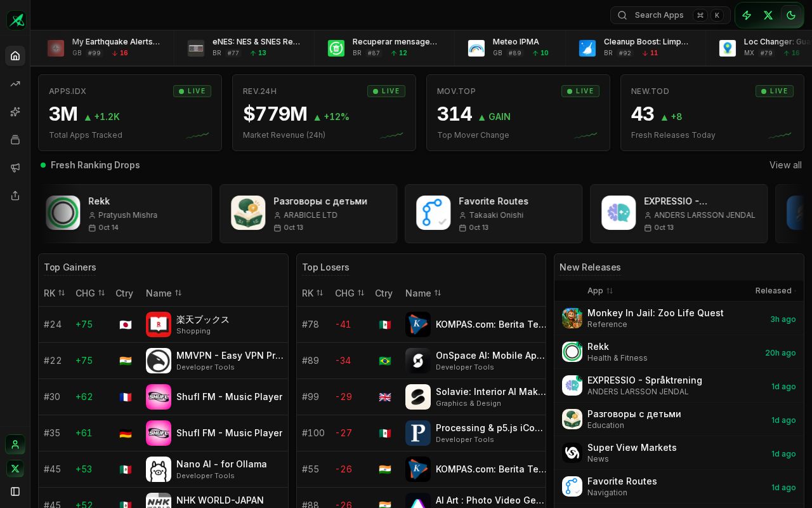Focus the Search Apps field
Viewport: 812px width, 508px height.
pyautogui.click(x=670, y=15)
